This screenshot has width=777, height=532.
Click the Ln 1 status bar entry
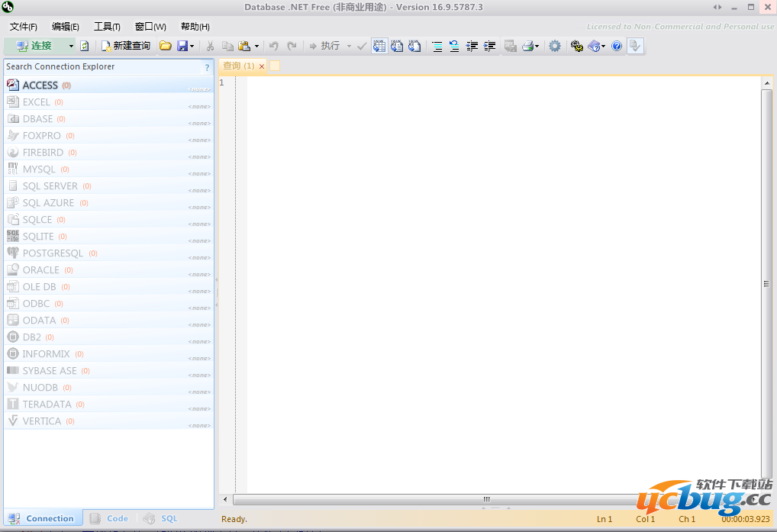(x=604, y=519)
